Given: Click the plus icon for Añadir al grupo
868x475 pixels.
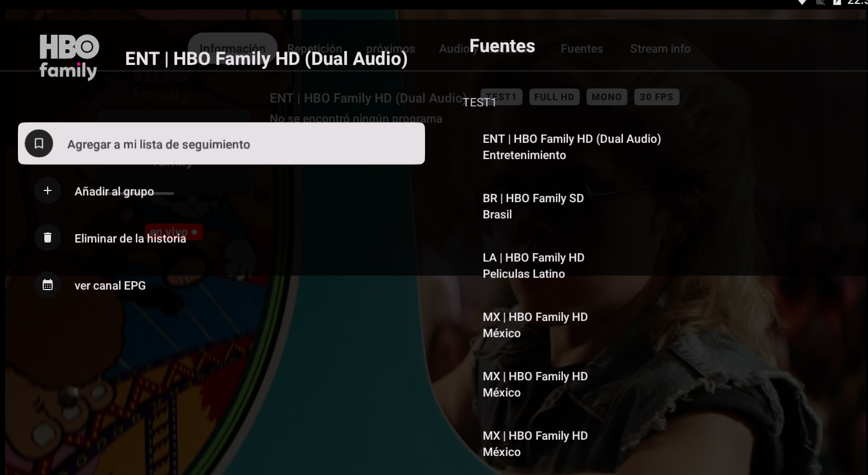Looking at the screenshot, I should point(48,191).
